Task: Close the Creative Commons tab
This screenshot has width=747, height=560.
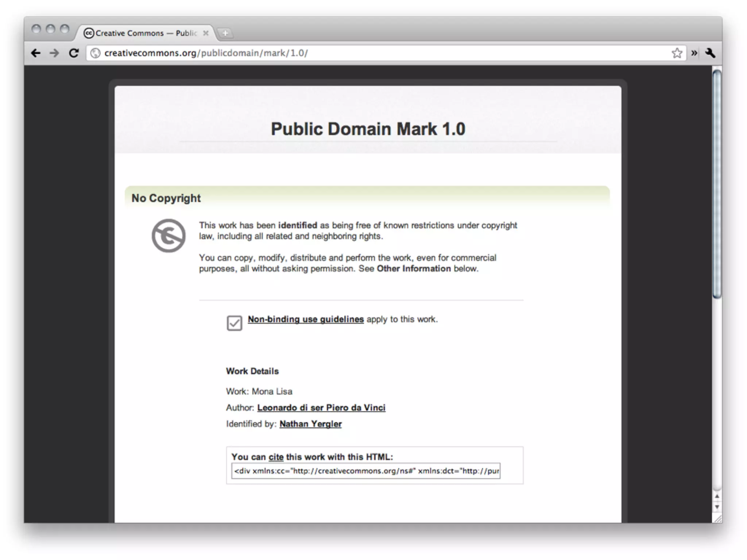Action: click(x=206, y=33)
